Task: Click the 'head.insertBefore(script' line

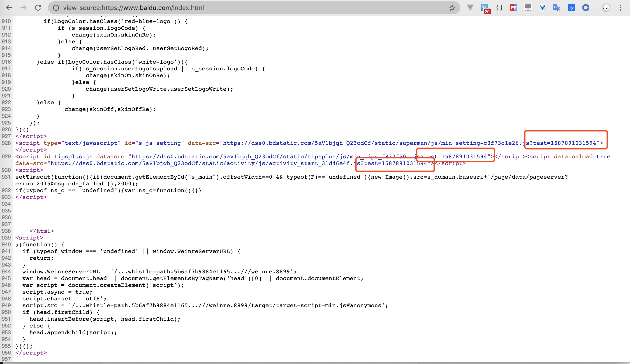Action: pos(105,319)
